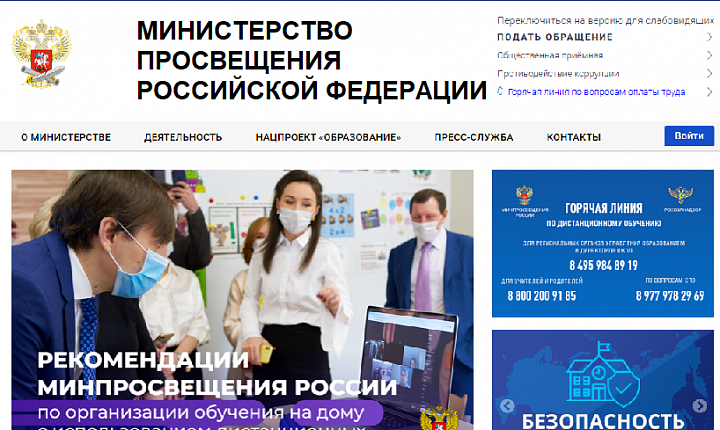The height and width of the screenshot is (430, 720).
Task: Go to previous slide in БЕЗОПАСНОСТЬ banner
Action: [507, 406]
